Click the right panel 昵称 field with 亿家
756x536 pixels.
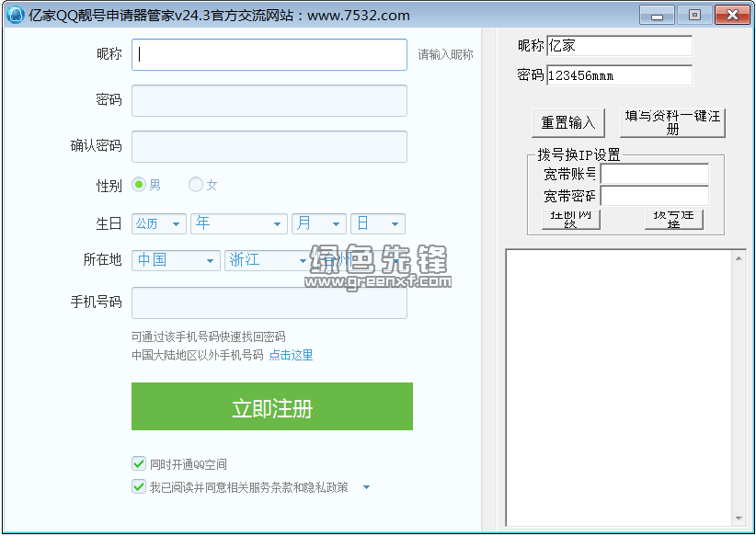619,46
